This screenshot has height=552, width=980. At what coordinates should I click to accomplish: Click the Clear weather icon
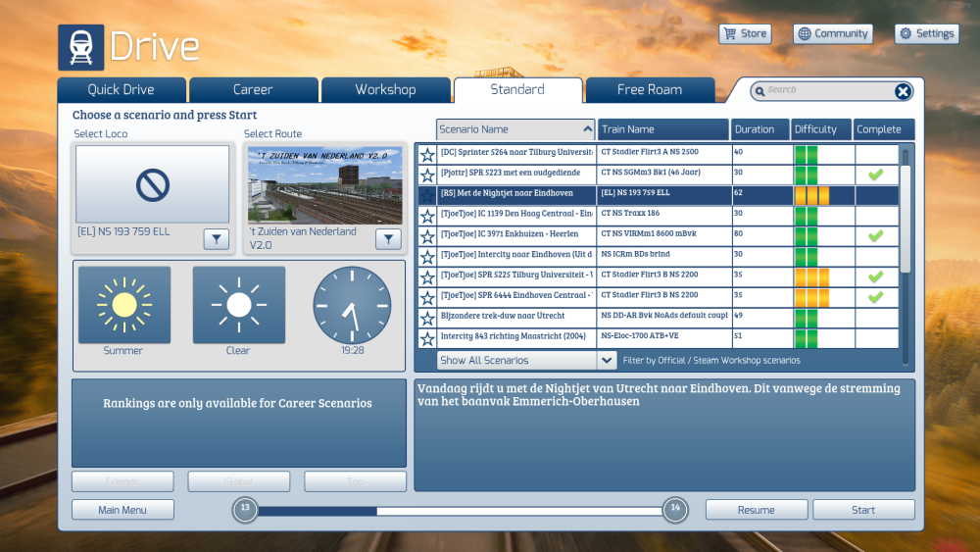click(238, 305)
